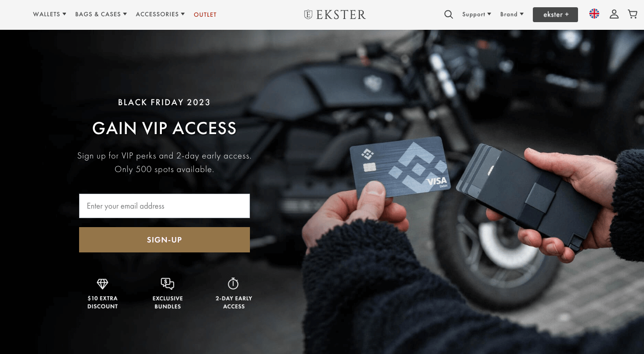Go to the Outlet page
The height and width of the screenshot is (354, 644).
(x=205, y=14)
